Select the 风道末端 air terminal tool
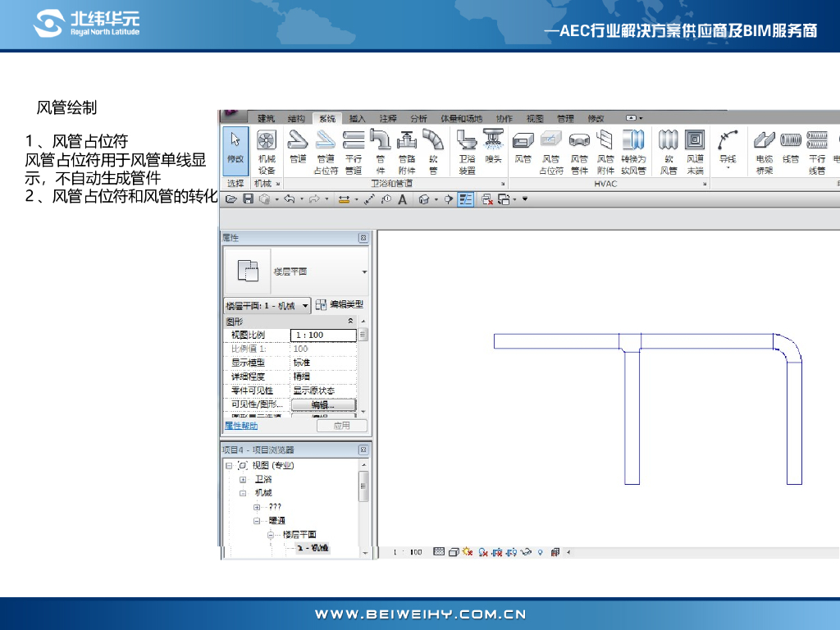The image size is (840, 630). coord(695,148)
